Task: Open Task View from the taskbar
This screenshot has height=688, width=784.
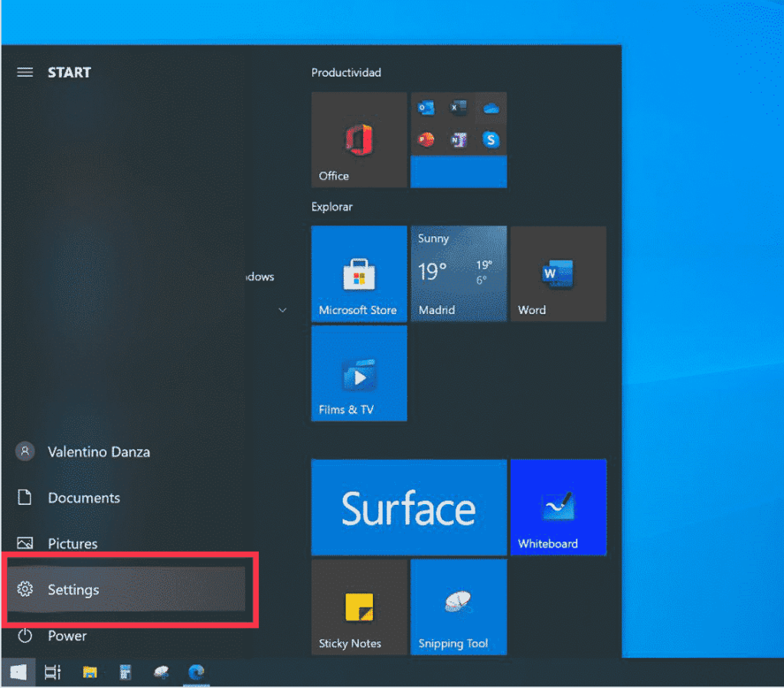Action: point(53,672)
